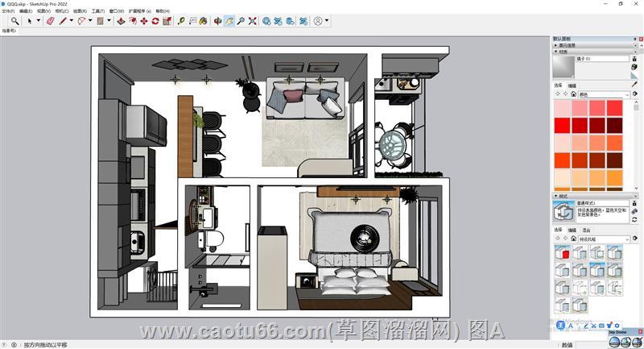Image resolution: width=644 pixels, height=349 pixels.
Task: Choose the Scale tool
Action: pos(167,21)
